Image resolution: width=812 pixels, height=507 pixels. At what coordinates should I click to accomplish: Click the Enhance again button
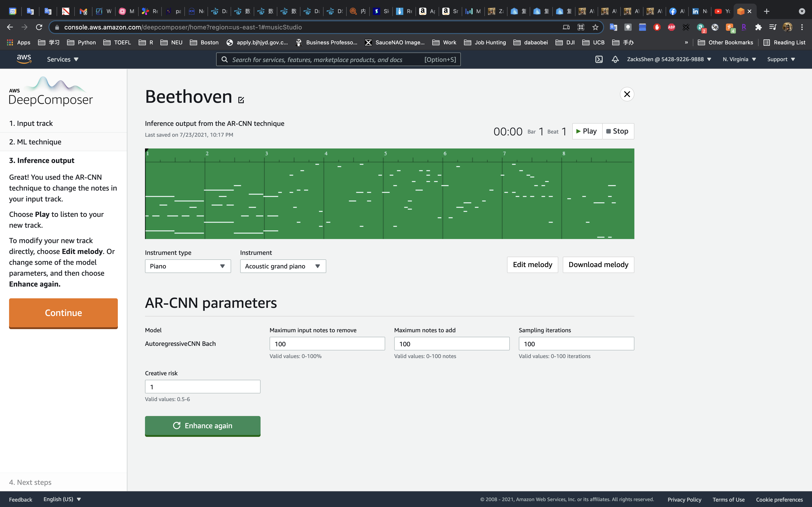(202, 426)
